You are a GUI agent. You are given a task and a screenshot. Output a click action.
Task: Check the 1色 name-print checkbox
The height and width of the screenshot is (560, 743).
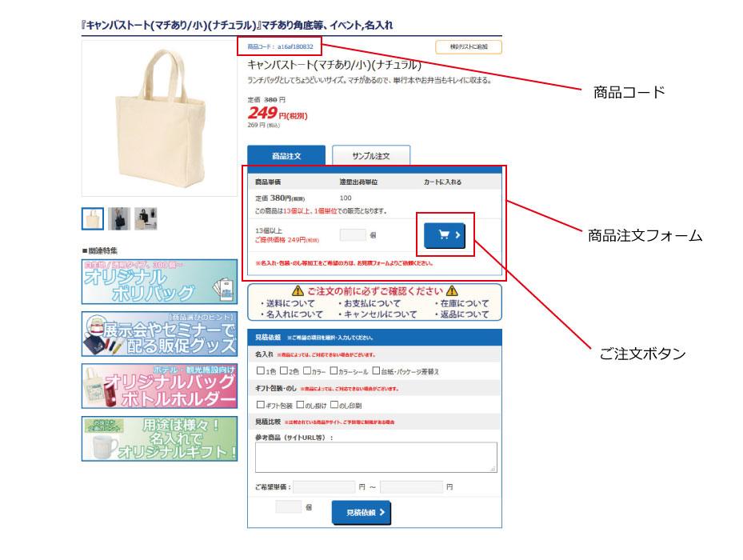[x=260, y=370]
